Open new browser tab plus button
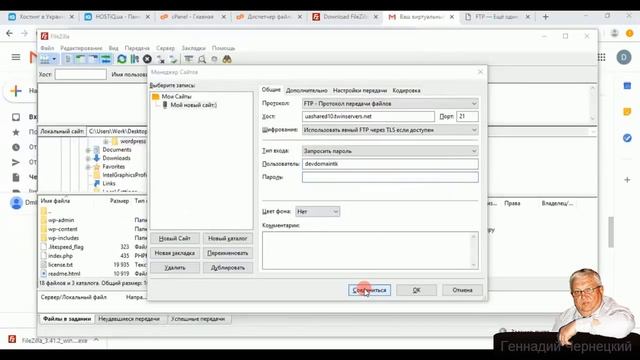The width and height of the screenshot is (640, 360). (545, 17)
